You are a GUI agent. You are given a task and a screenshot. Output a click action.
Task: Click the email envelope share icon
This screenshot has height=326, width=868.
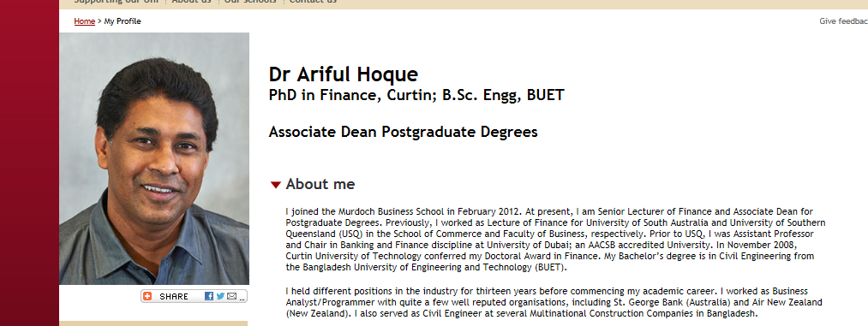coord(232,296)
